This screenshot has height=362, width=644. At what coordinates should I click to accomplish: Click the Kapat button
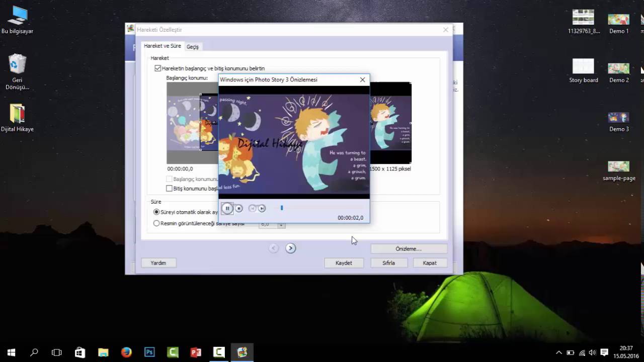(430, 263)
